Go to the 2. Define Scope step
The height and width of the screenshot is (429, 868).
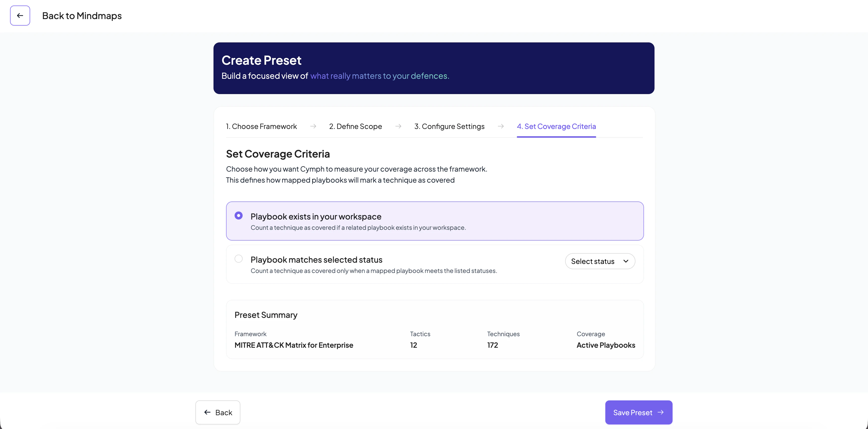(x=355, y=126)
